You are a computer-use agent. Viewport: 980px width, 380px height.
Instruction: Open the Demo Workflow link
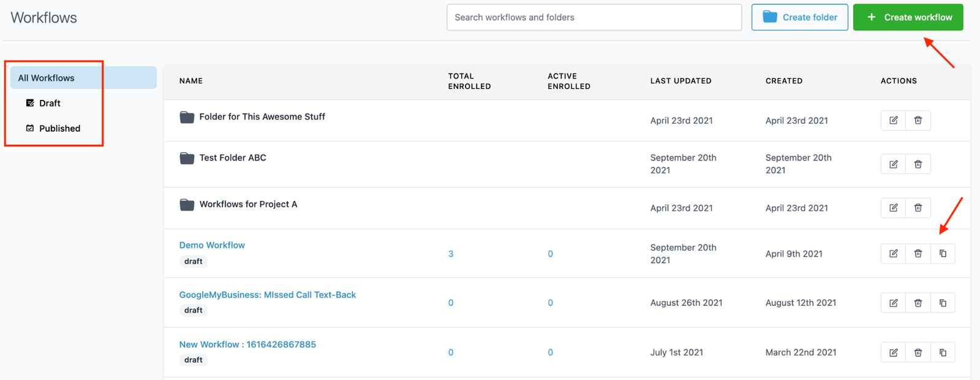coord(212,245)
